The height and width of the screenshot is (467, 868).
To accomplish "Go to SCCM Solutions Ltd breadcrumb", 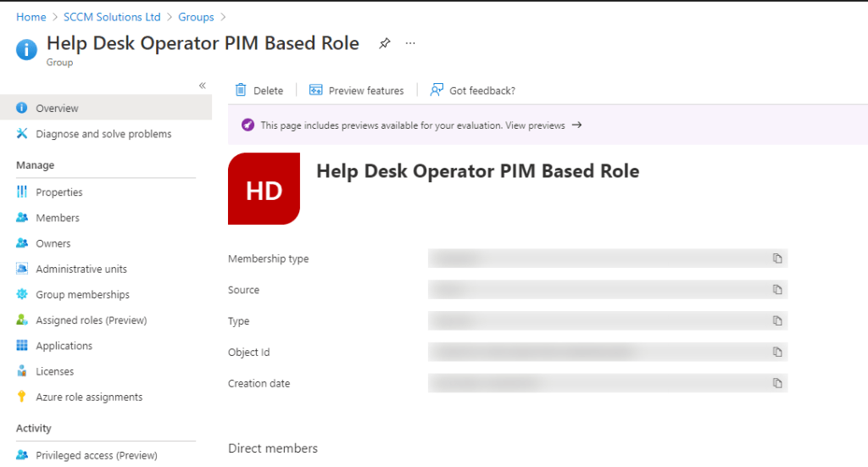I will (111, 17).
